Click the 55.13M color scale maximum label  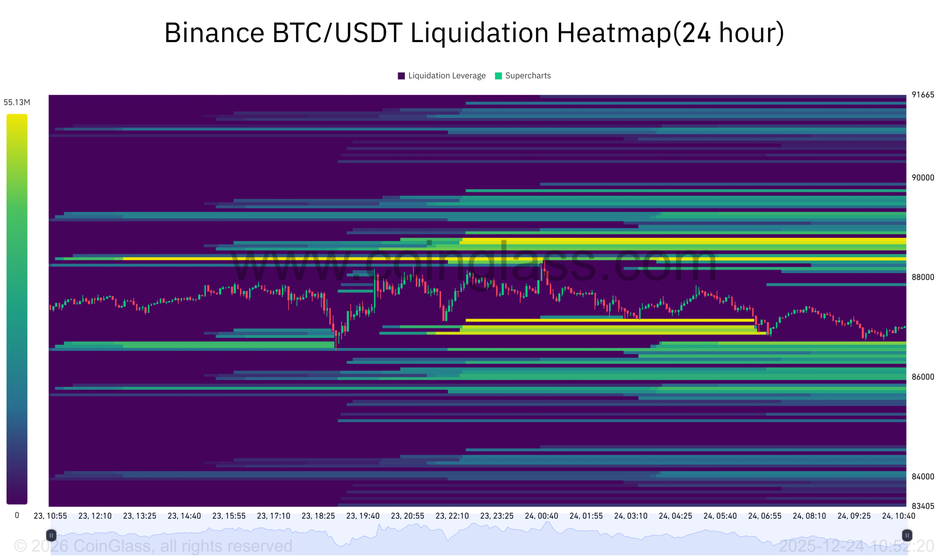click(17, 102)
